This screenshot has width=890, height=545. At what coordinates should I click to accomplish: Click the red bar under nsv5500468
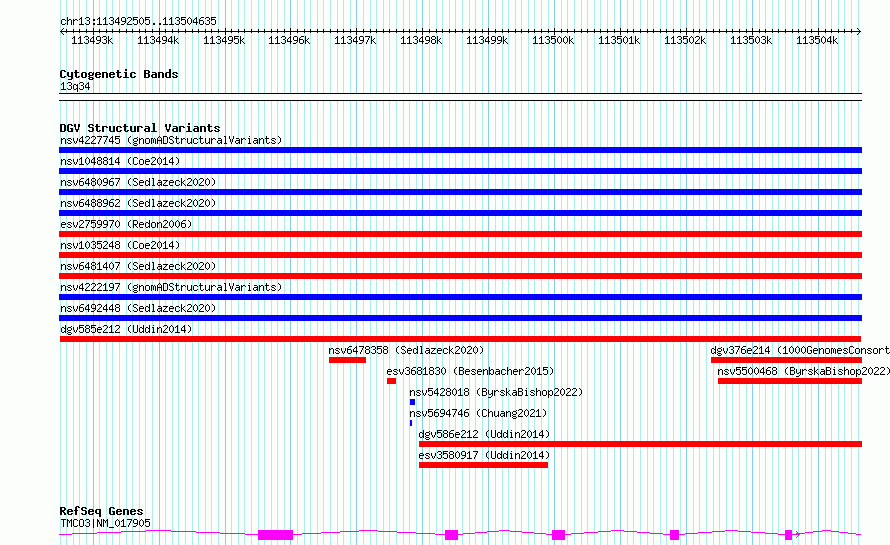(x=790, y=381)
